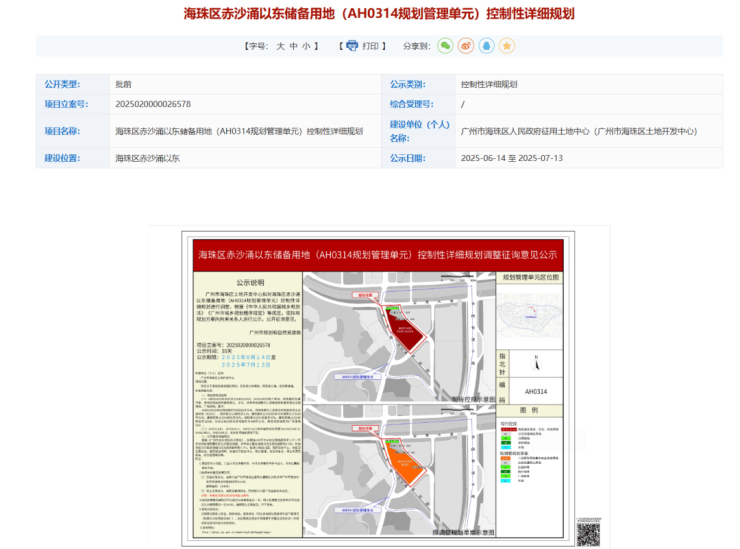Share to QQ via blue penguin icon
740x549 pixels.
[486, 46]
